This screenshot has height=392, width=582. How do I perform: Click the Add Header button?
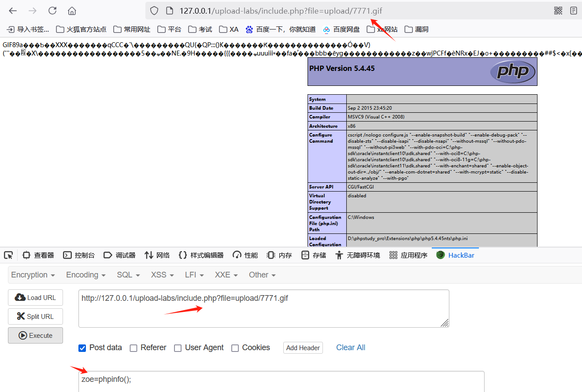pyautogui.click(x=303, y=348)
